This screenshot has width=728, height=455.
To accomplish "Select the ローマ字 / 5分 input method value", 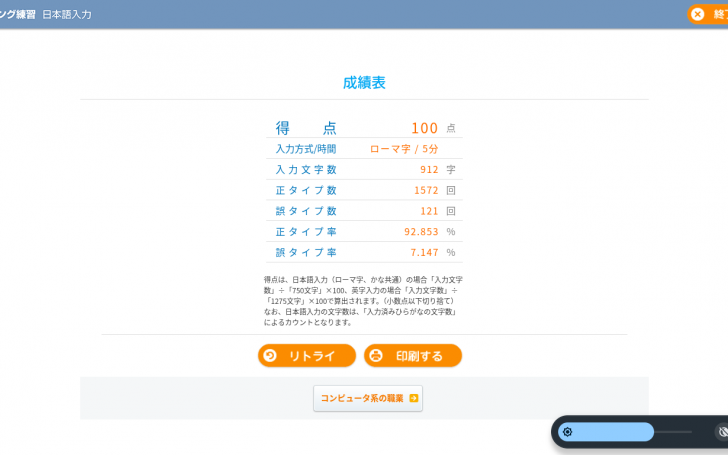I will click(x=404, y=149).
